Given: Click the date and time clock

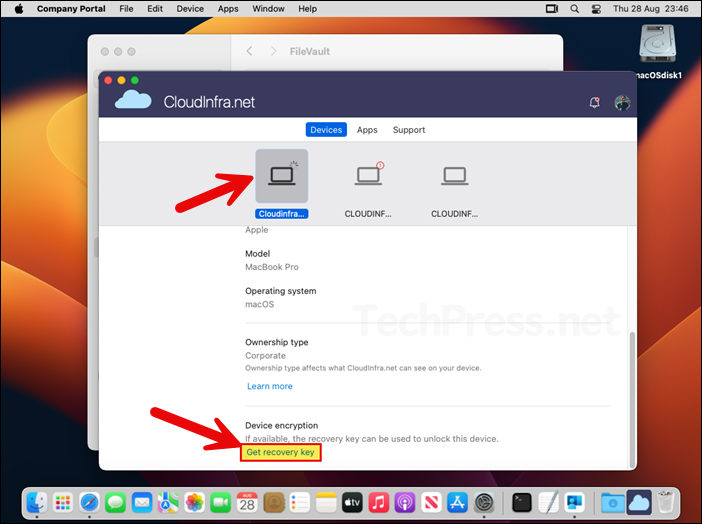Looking at the screenshot, I should click(x=650, y=9).
